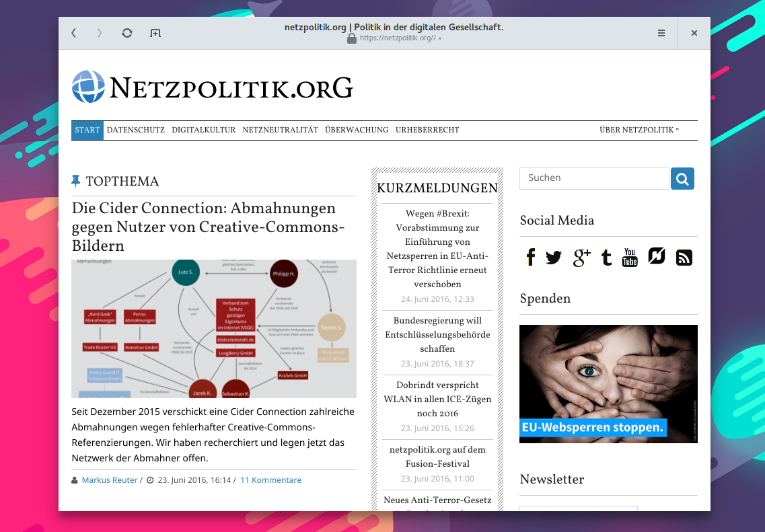Click the timestamp 23. Juni 2016, 18:37
The width and height of the screenshot is (765, 532).
click(x=437, y=364)
